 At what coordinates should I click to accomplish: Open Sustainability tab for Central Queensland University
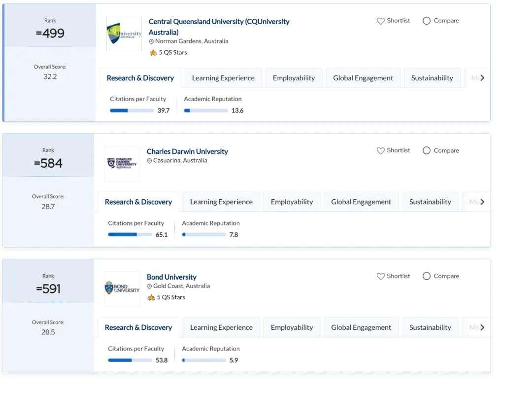(x=432, y=78)
